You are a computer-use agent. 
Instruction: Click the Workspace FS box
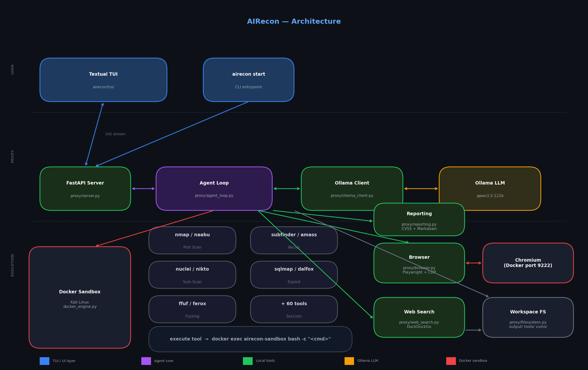[528, 318]
